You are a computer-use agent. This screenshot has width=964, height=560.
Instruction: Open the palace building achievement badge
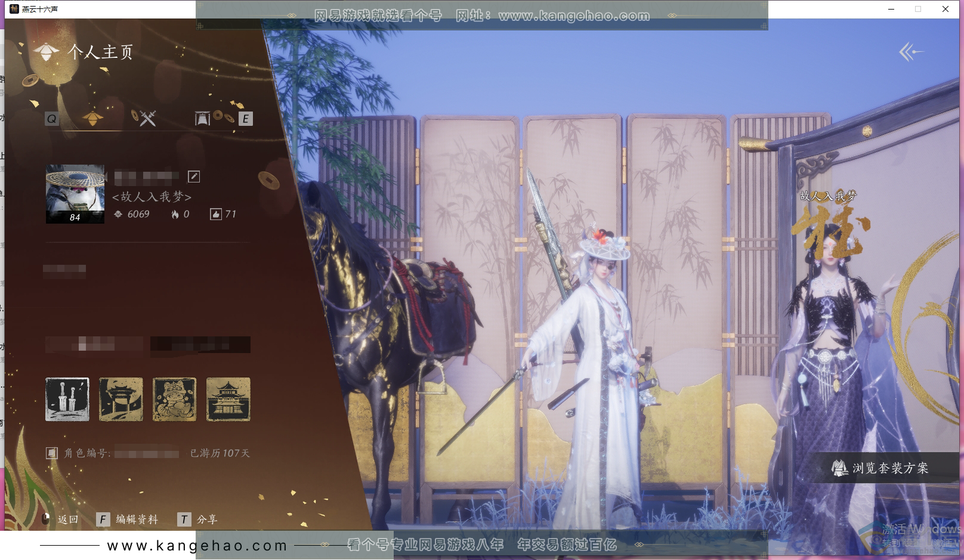[228, 399]
